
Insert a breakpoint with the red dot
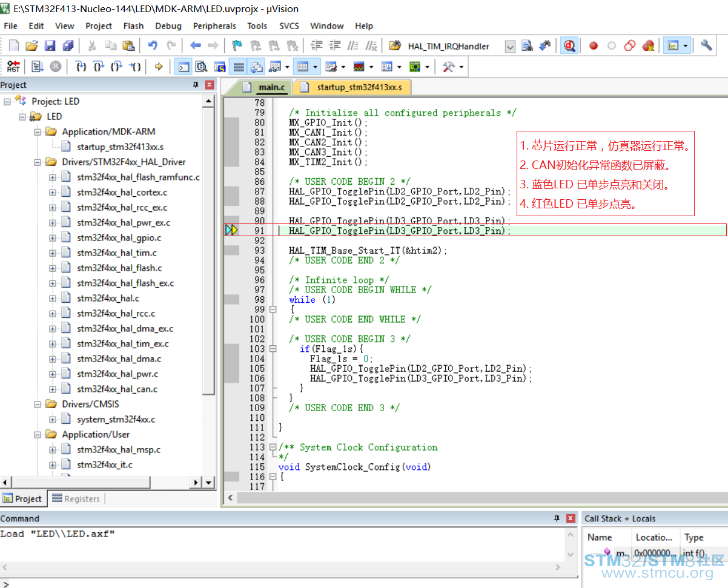tap(594, 45)
